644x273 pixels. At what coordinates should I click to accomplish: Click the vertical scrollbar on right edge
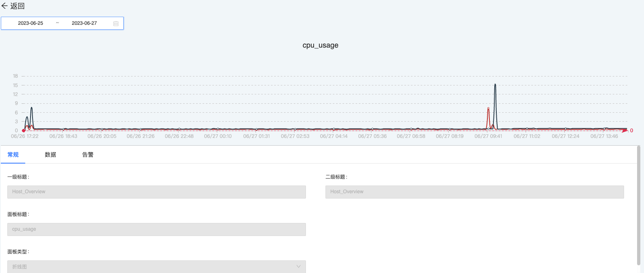pyautogui.click(x=639, y=205)
